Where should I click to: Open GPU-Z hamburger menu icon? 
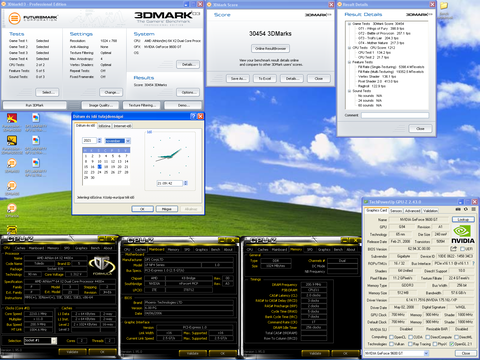coord(473,210)
